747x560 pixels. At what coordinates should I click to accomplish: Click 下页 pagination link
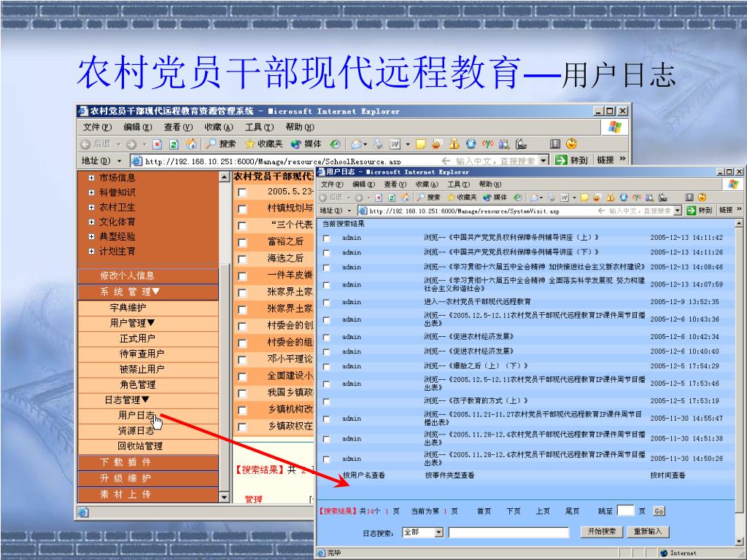tap(513, 511)
